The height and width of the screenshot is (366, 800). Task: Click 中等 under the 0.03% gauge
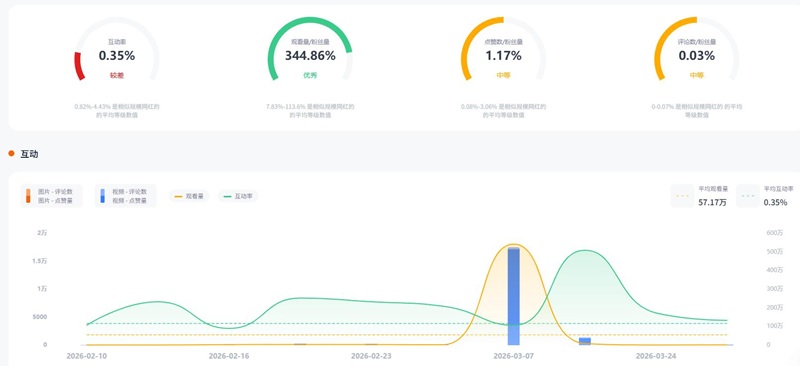pyautogui.click(x=696, y=75)
